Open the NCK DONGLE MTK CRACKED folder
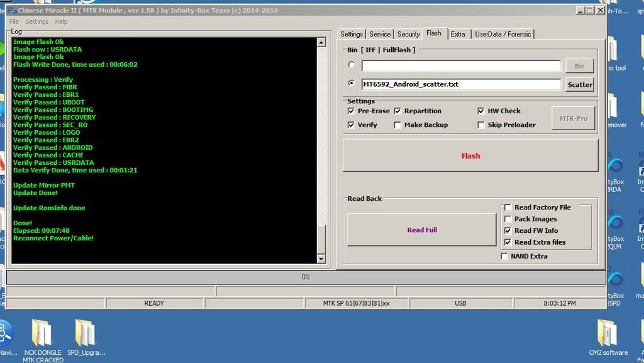The width and height of the screenshot is (644, 363). tap(42, 333)
